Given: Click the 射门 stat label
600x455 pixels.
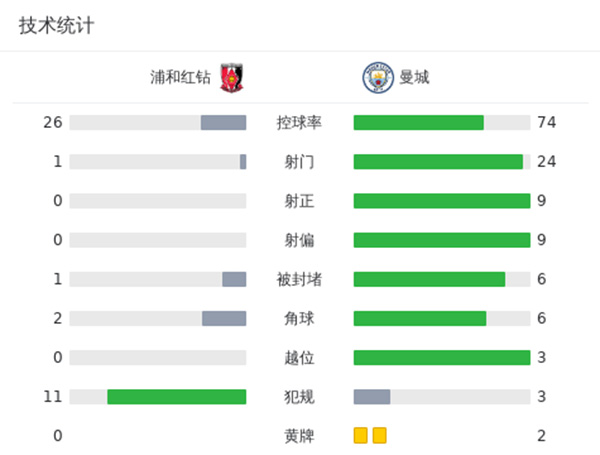Looking at the screenshot, I should pos(299,162).
